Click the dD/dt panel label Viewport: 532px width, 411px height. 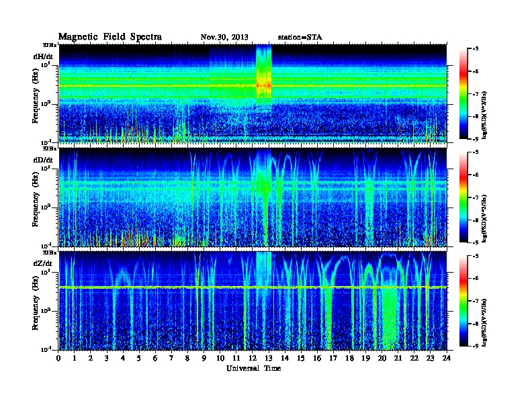[x=43, y=160]
